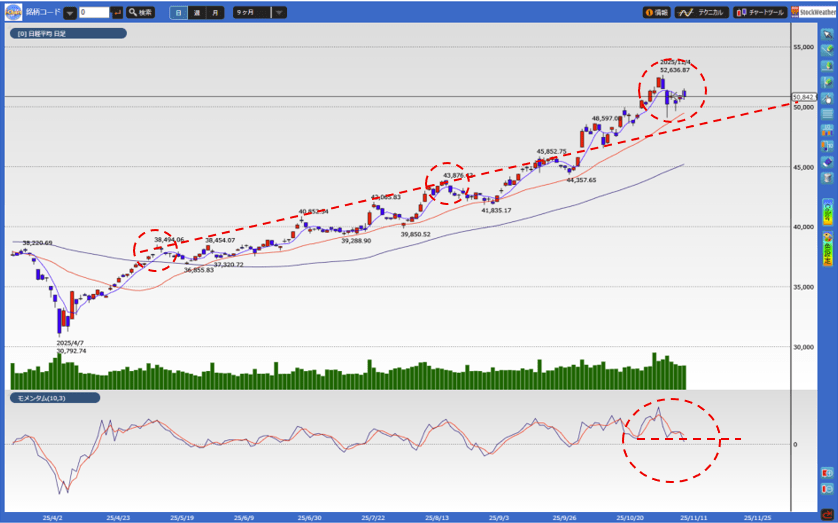Screen dimensions: 838x523
Task: Click the upper green vertical sidebar button
Action: (x=827, y=211)
